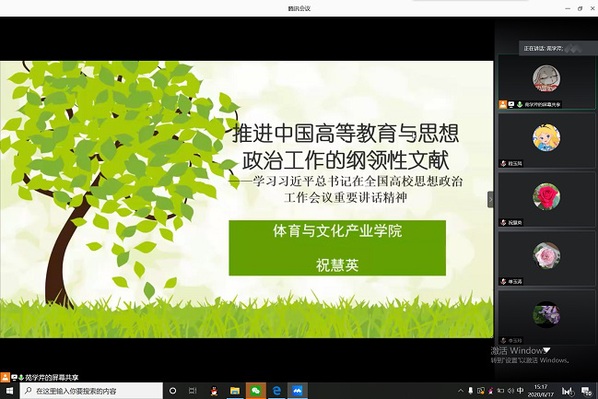
Task: Toggle the Chinese input mode indicator
Action: [x=520, y=391]
